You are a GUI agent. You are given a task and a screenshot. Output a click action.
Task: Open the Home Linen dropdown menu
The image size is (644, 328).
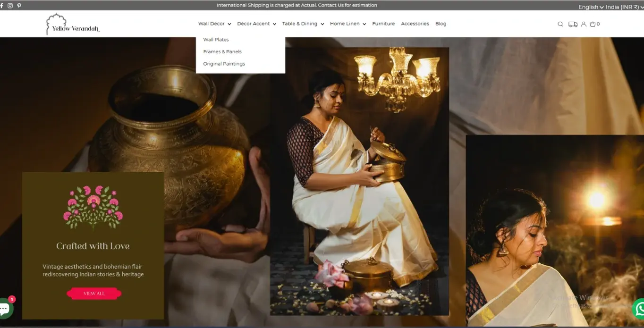click(x=347, y=24)
